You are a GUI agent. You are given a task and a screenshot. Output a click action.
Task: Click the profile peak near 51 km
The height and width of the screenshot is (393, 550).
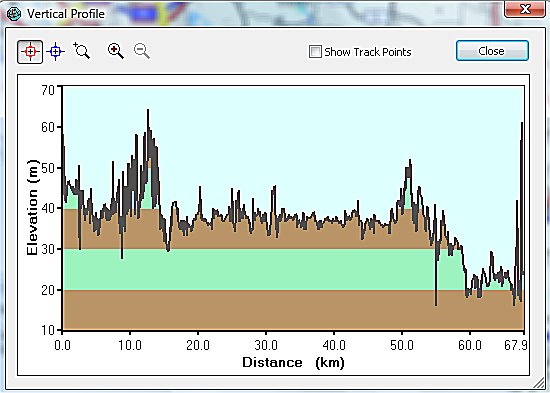click(410, 161)
